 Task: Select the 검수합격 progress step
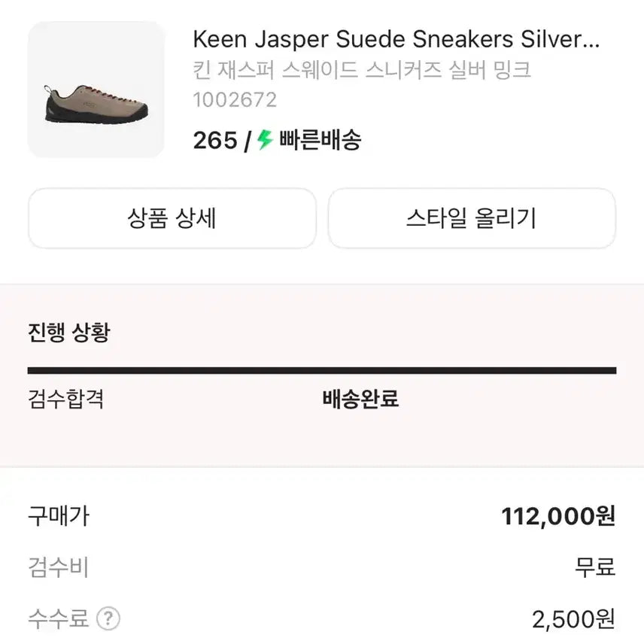(65, 399)
